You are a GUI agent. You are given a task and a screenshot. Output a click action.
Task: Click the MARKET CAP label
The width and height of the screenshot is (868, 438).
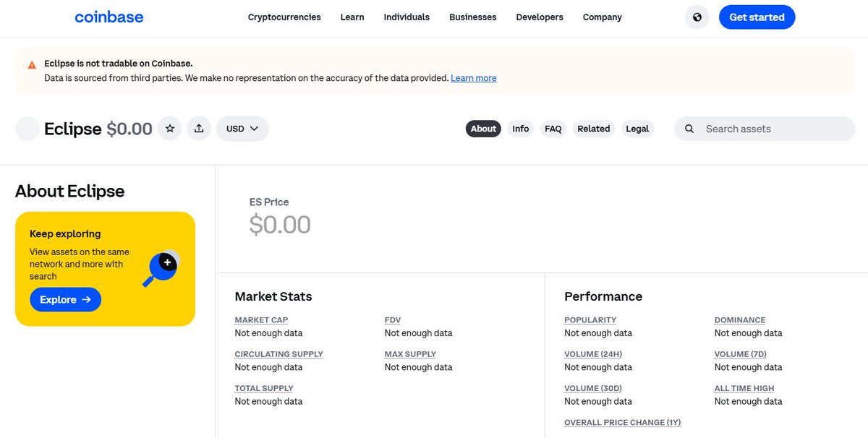pos(261,320)
